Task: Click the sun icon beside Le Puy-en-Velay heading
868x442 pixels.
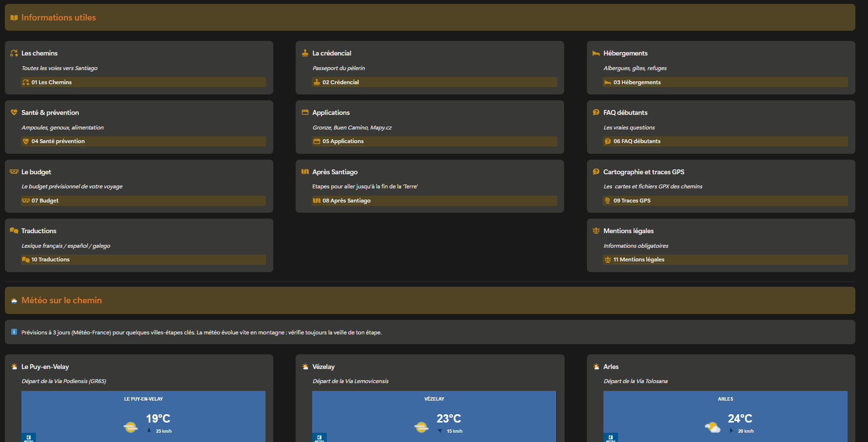Action: click(x=14, y=367)
